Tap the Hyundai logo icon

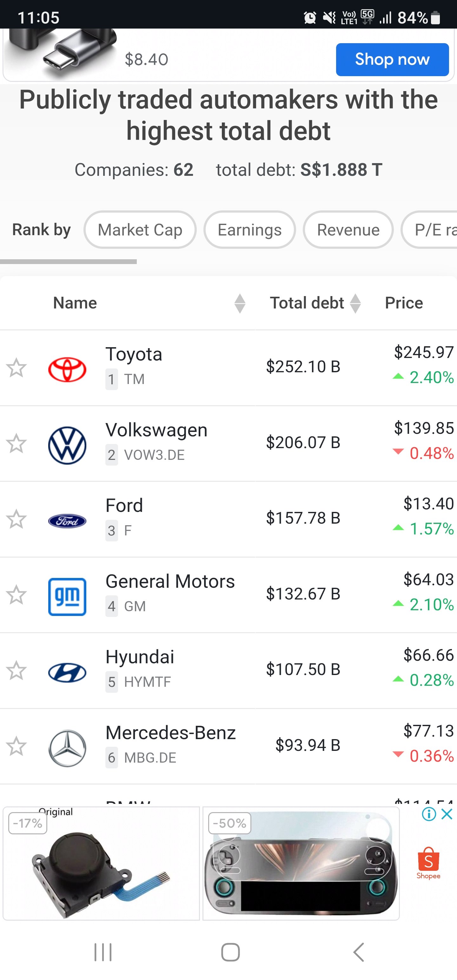(x=67, y=672)
